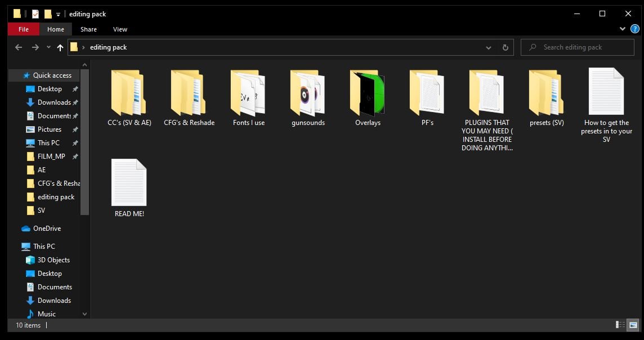
Task: Click the navigation pane scroll down arrow
Action: [x=84, y=314]
